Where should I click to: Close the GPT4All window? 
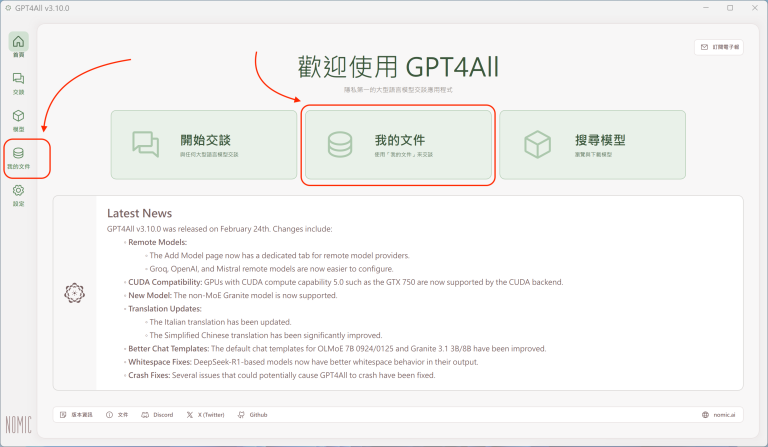pyautogui.click(x=754, y=8)
